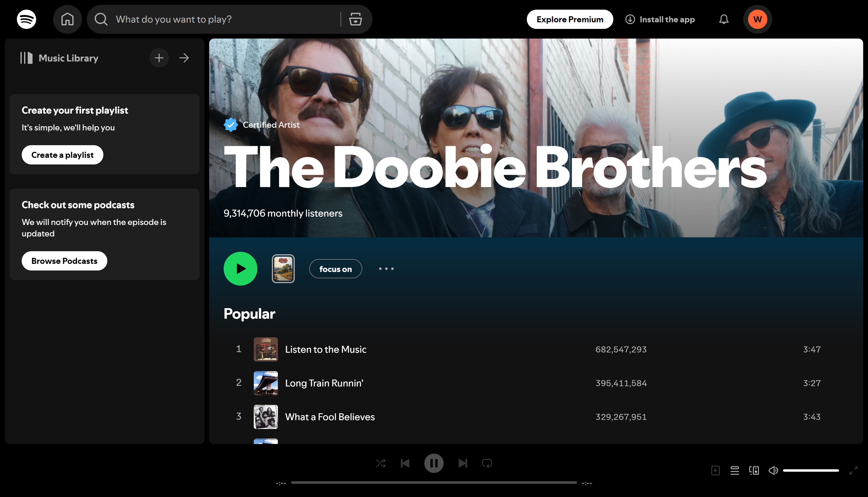Open the album thumbnail next to play
Image resolution: width=868 pixels, height=497 pixels.
point(283,269)
